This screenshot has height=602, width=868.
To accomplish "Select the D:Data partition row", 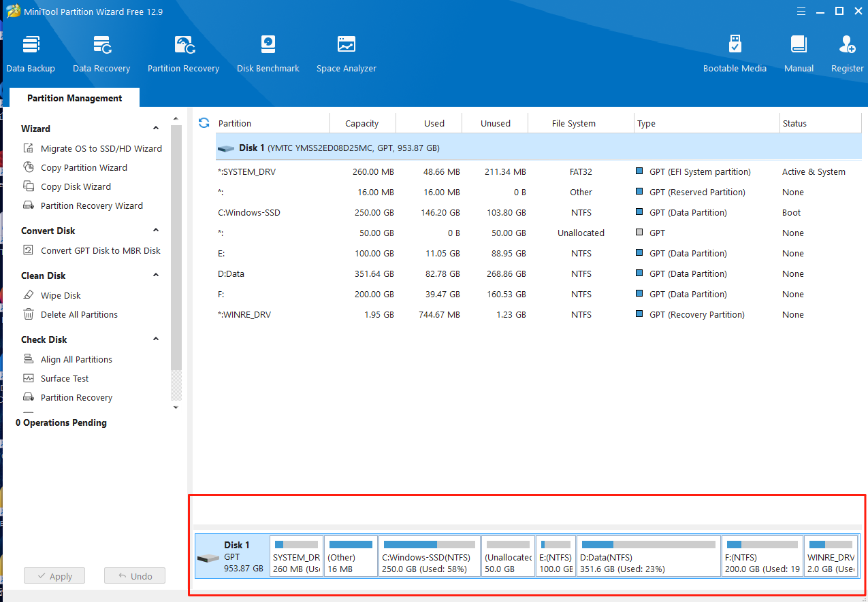I will [x=539, y=274].
